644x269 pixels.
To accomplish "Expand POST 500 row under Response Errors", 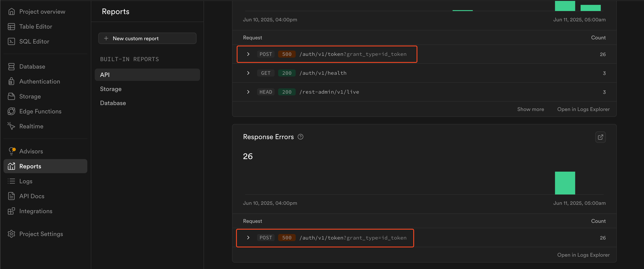I will click(x=248, y=238).
